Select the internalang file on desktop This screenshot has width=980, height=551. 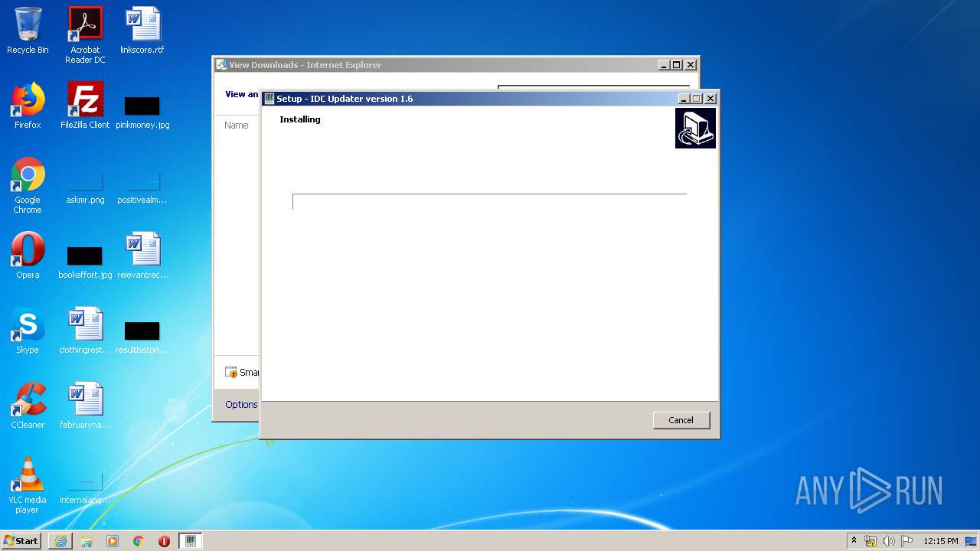85,490
